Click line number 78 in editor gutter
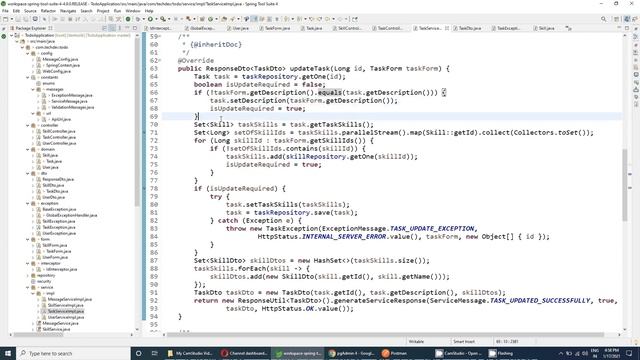Screen dimensions: 640x360 pyautogui.click(x=153, y=189)
